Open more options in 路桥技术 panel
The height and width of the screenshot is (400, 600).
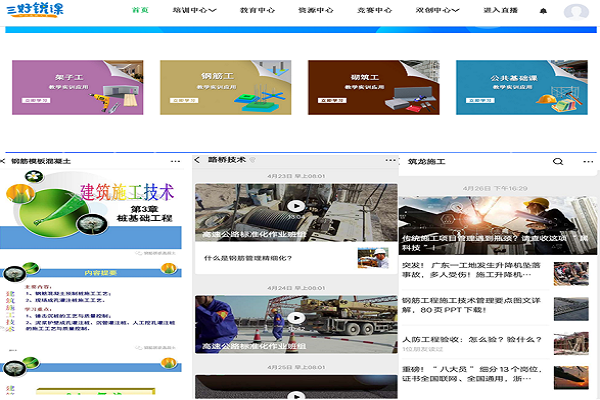point(388,160)
